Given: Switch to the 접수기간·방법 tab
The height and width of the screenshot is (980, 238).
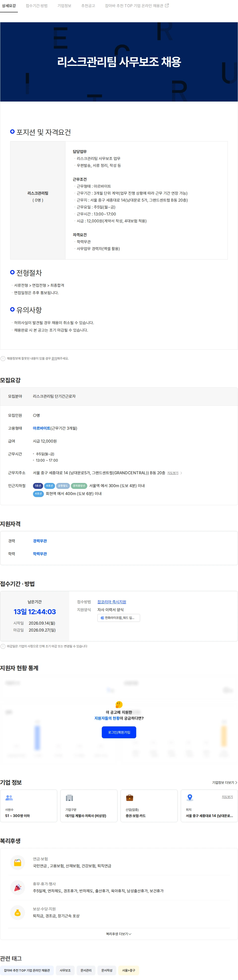Looking at the screenshot, I should click(36, 6).
